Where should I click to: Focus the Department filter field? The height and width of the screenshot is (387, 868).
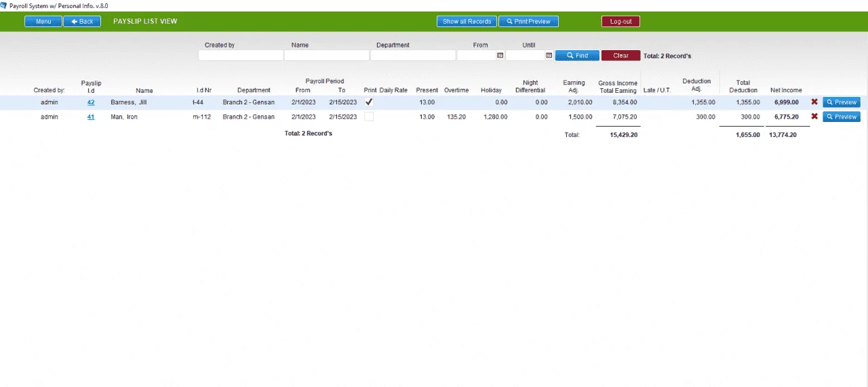413,56
